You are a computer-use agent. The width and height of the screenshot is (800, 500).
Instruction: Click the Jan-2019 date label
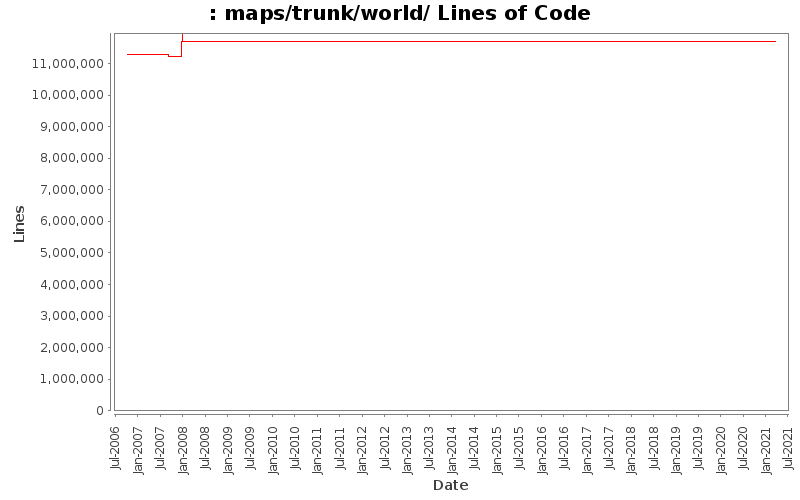(677, 450)
